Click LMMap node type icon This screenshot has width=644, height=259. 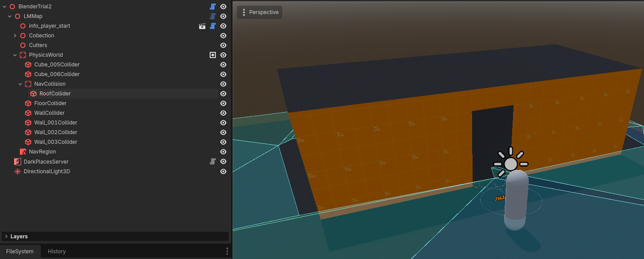point(18,16)
